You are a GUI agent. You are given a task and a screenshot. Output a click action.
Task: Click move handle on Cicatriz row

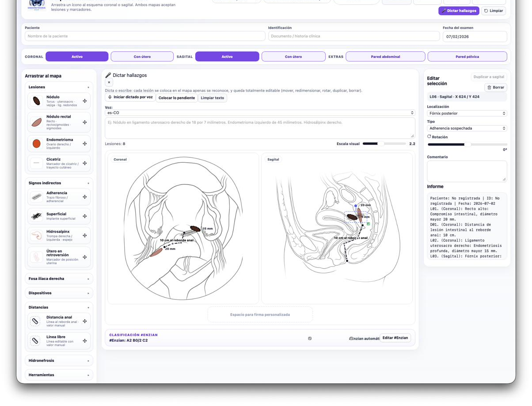click(84, 163)
